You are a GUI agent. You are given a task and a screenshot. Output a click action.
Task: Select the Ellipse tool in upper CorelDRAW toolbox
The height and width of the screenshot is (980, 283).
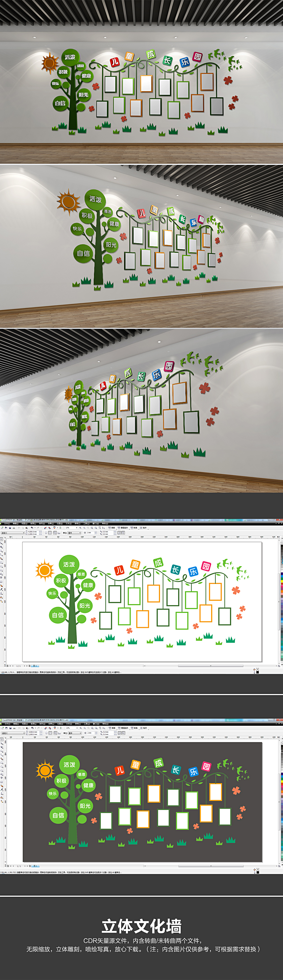pyautogui.click(x=1, y=566)
